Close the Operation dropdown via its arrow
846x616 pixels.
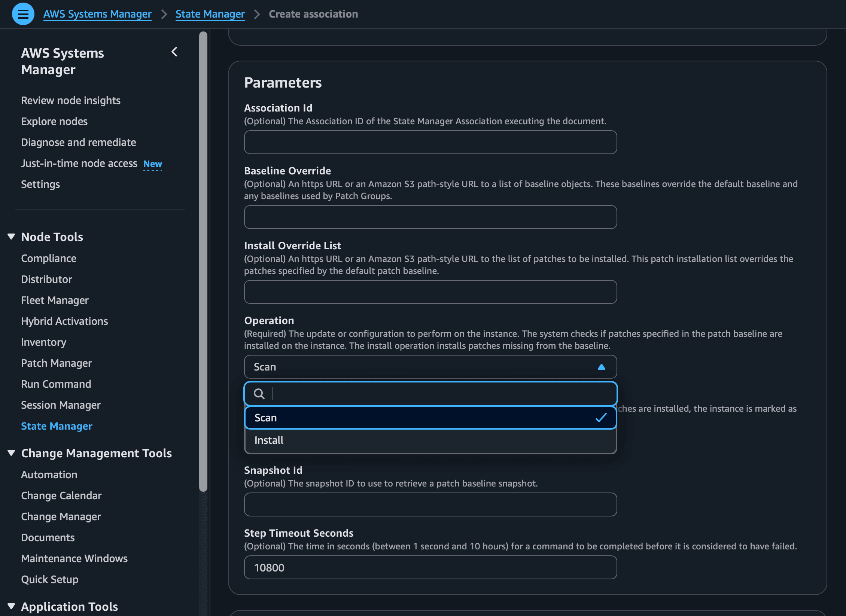[x=602, y=367]
